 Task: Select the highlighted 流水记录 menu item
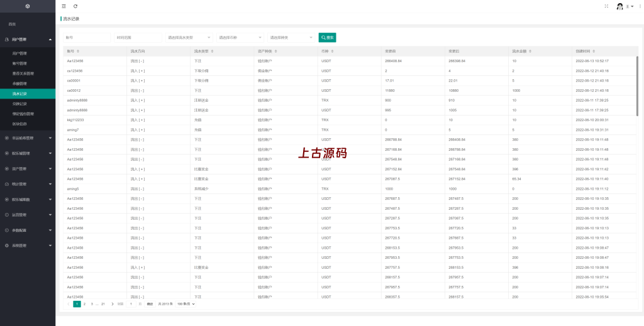(x=28, y=94)
